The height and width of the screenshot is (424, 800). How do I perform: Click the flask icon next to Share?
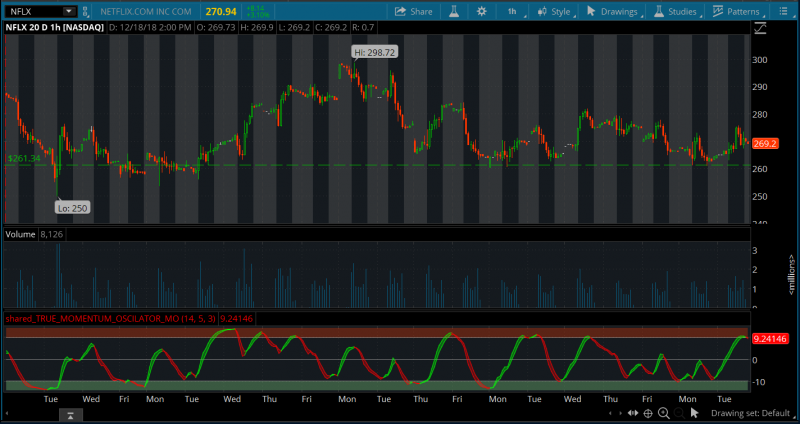(453, 12)
